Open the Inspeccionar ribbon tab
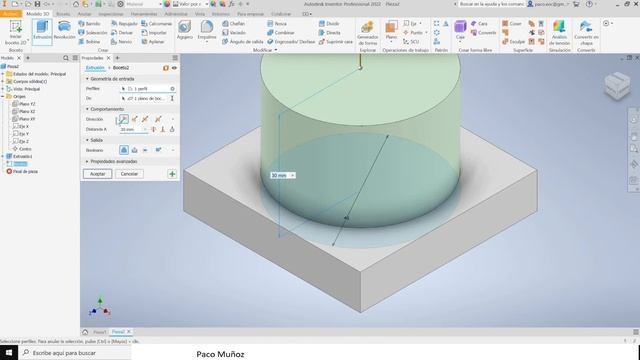The image size is (640, 360). pos(110,13)
